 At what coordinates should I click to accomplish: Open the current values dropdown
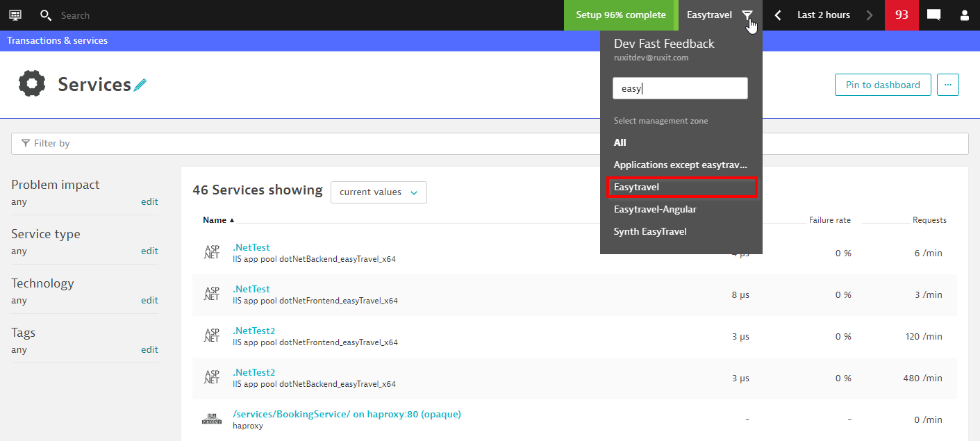pyautogui.click(x=379, y=192)
